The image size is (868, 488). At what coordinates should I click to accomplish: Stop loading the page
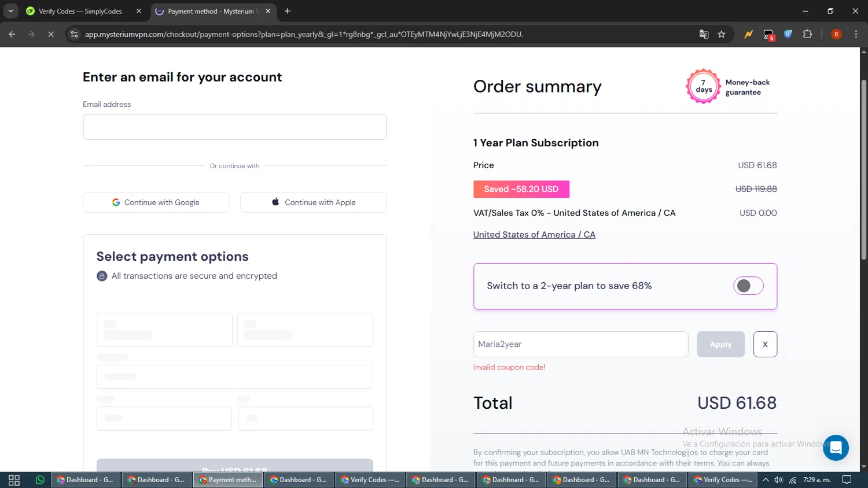(x=51, y=34)
